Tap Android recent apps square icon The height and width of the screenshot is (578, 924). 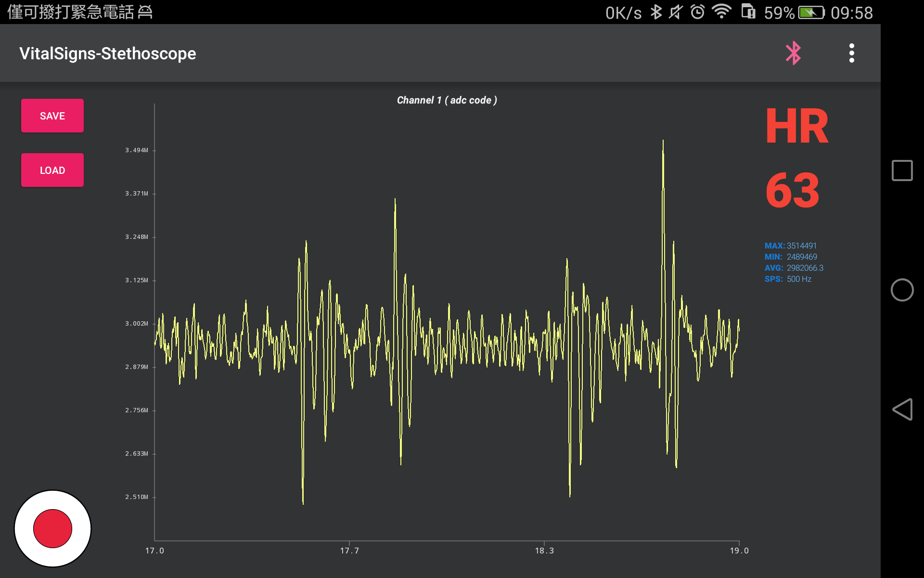click(902, 171)
